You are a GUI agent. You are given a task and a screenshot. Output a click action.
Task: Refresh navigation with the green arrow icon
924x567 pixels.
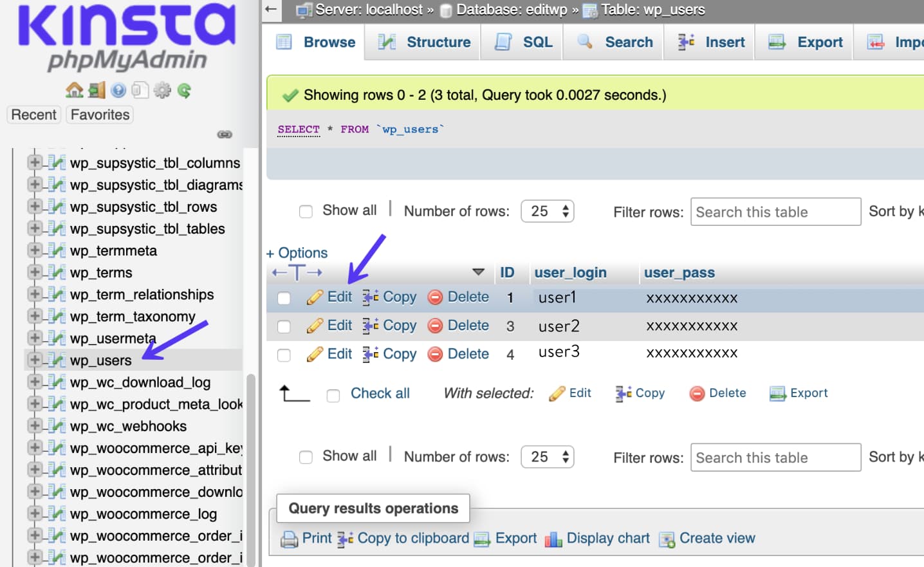pos(184,90)
